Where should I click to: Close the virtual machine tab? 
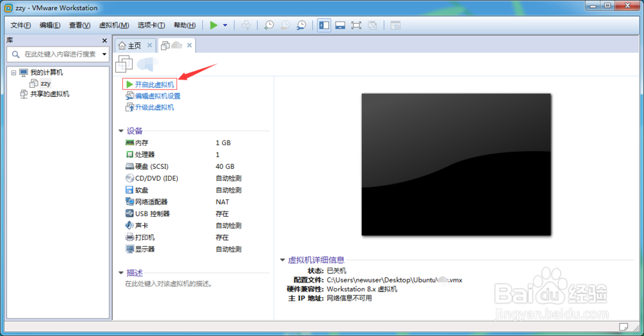tap(189, 45)
